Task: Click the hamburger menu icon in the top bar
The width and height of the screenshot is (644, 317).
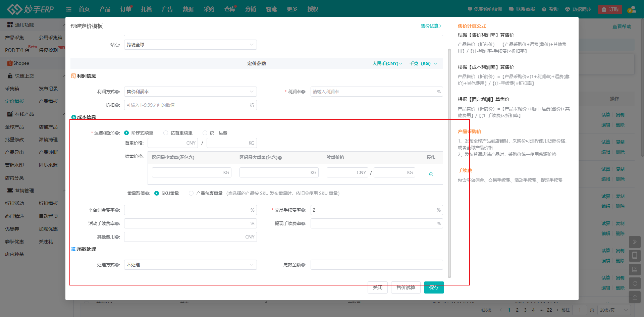Action: click(69, 9)
